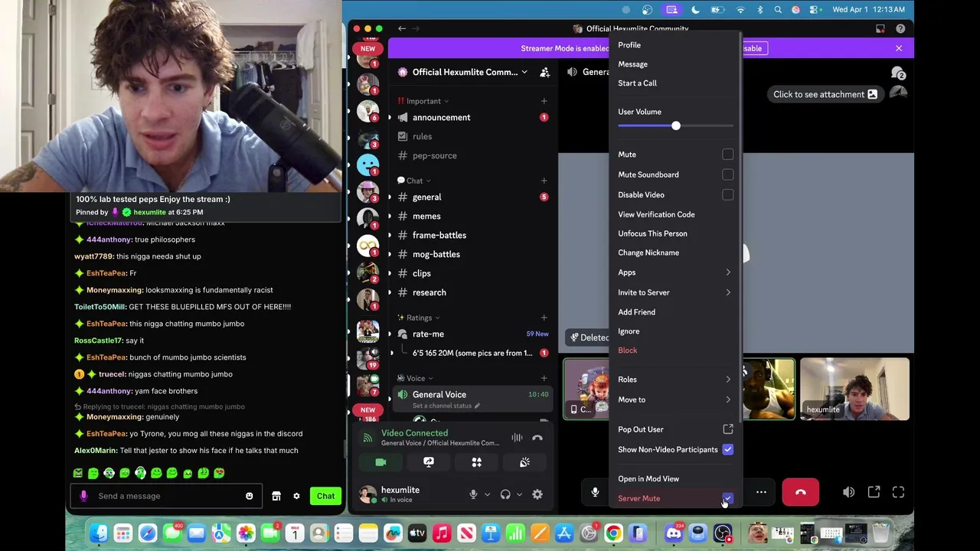This screenshot has height=551, width=980.
Task: Collapse the Chat category
Action: click(414, 181)
